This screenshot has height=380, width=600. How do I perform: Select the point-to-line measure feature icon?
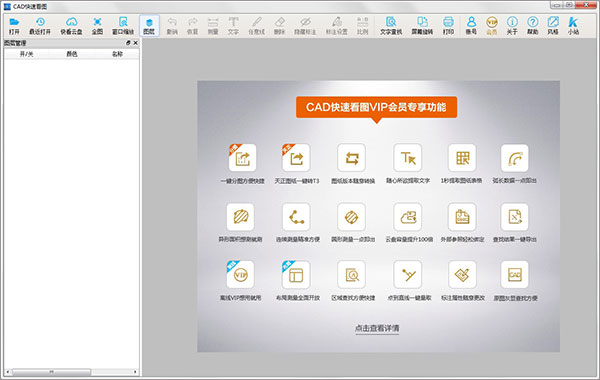[408, 274]
